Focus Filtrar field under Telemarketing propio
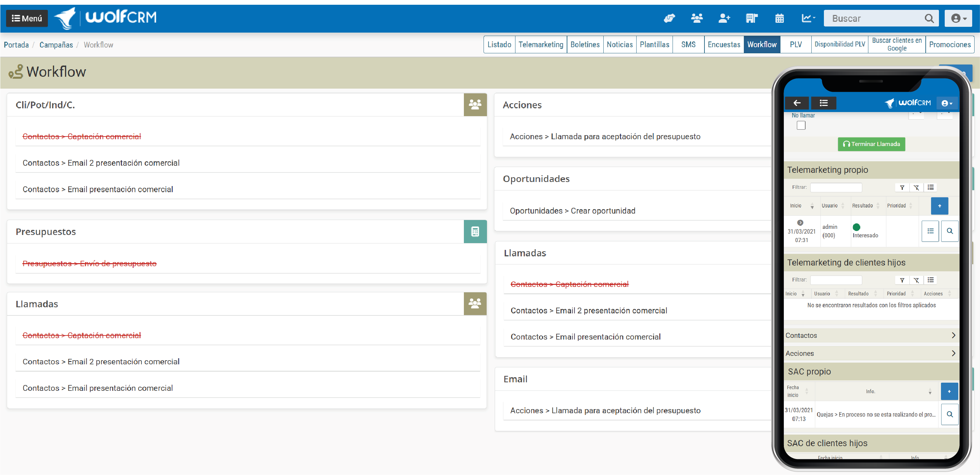This screenshot has width=980, height=475. click(x=836, y=187)
